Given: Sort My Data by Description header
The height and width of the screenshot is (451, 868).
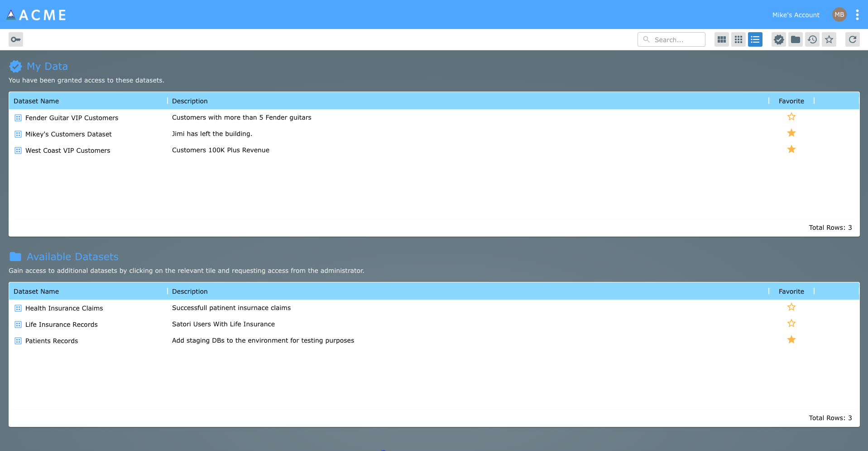Looking at the screenshot, I should (x=190, y=101).
